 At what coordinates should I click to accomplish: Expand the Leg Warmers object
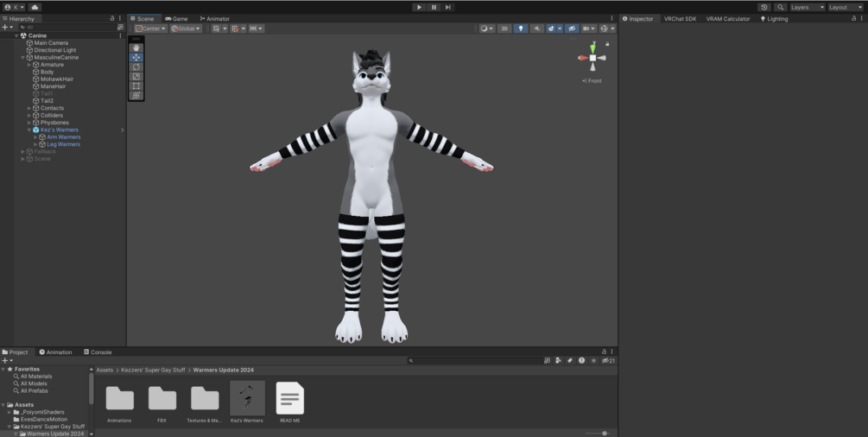35,144
